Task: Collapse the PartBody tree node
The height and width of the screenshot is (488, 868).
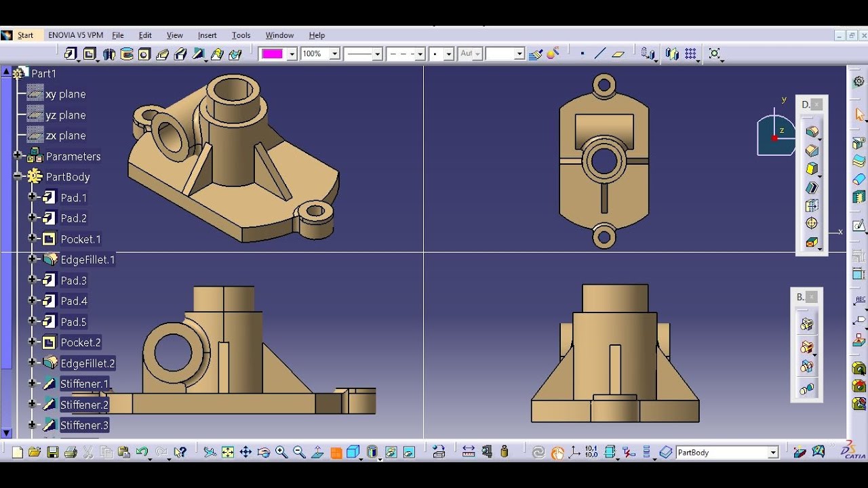Action: 18,176
